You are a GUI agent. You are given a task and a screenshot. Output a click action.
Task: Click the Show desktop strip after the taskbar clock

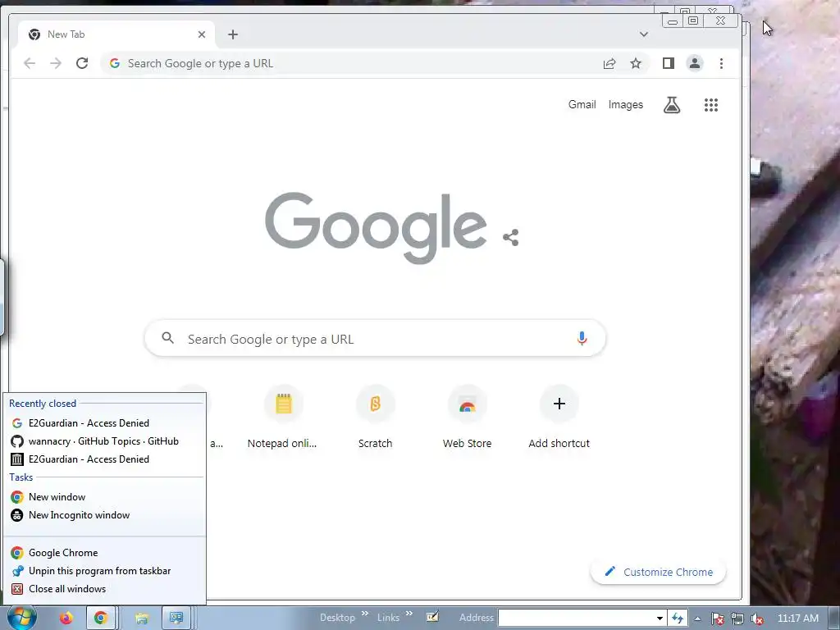(x=833, y=619)
